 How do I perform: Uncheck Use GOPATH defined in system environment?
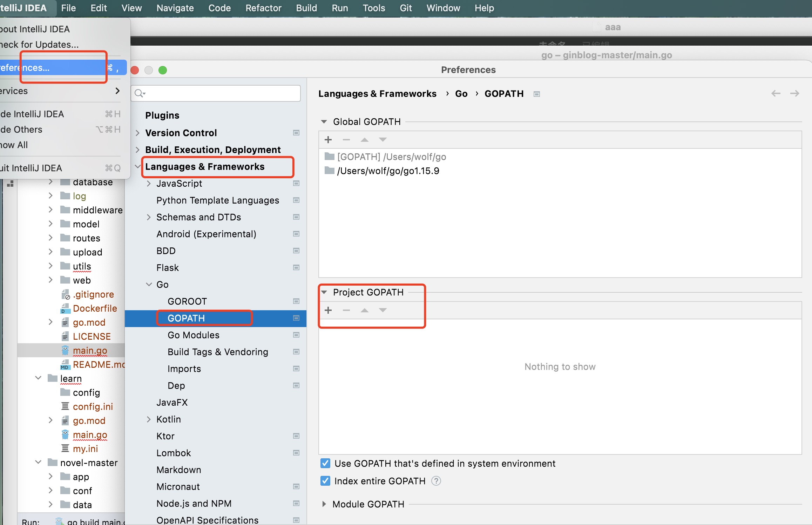[x=325, y=463]
